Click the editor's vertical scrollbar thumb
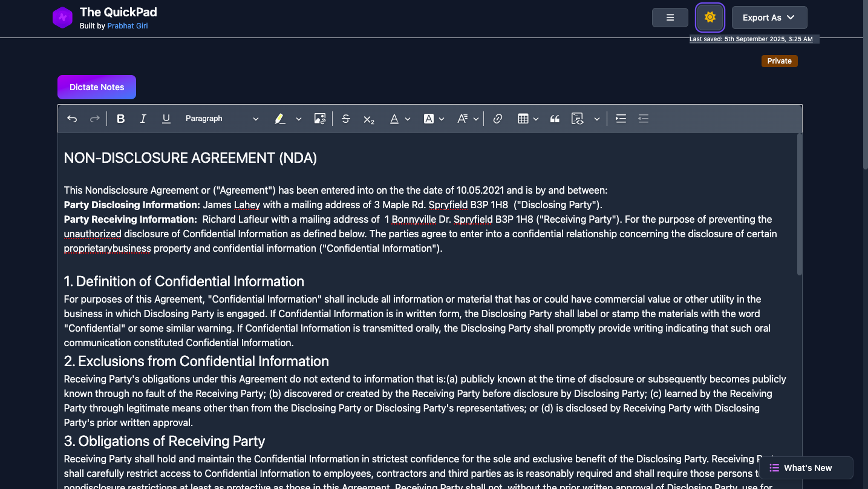This screenshot has height=489, width=868. pos(800,205)
